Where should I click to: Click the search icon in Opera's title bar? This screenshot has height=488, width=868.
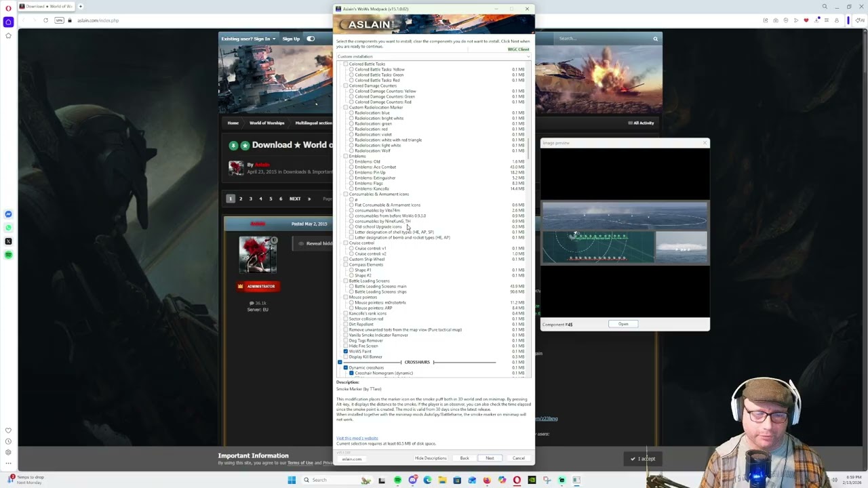point(825,7)
